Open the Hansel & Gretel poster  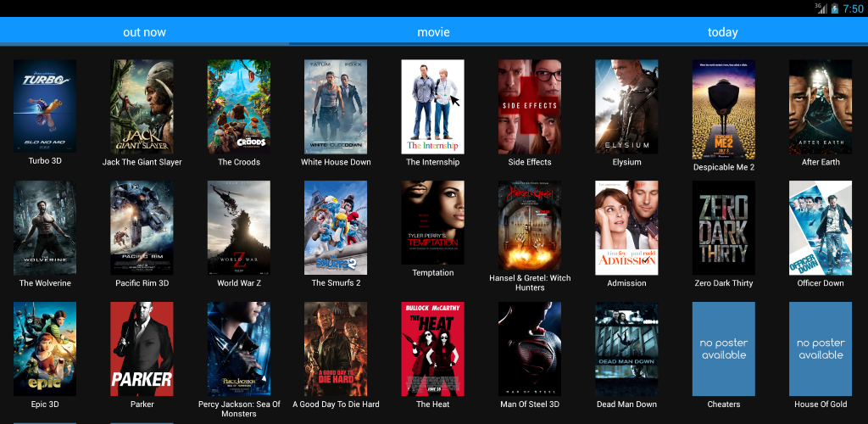[530, 226]
